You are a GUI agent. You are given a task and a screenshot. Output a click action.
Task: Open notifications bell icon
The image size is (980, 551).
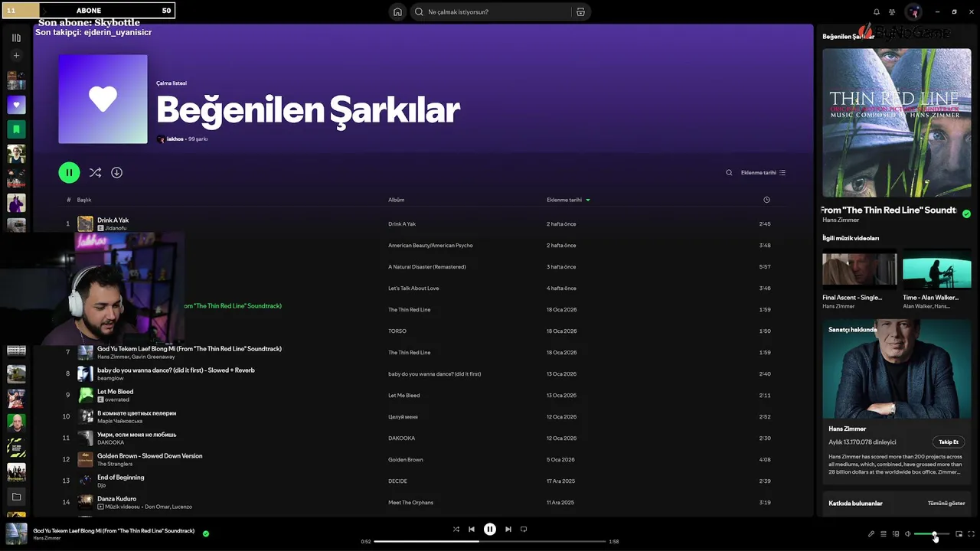click(x=877, y=12)
